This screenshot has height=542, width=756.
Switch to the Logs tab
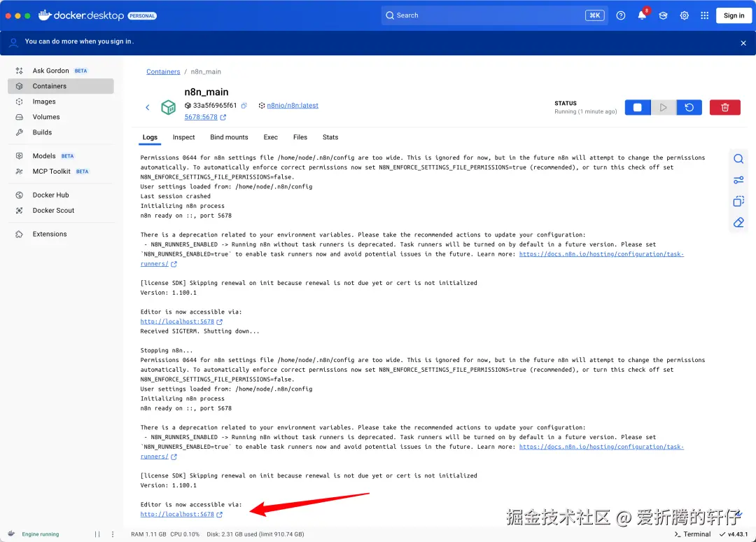(150, 137)
